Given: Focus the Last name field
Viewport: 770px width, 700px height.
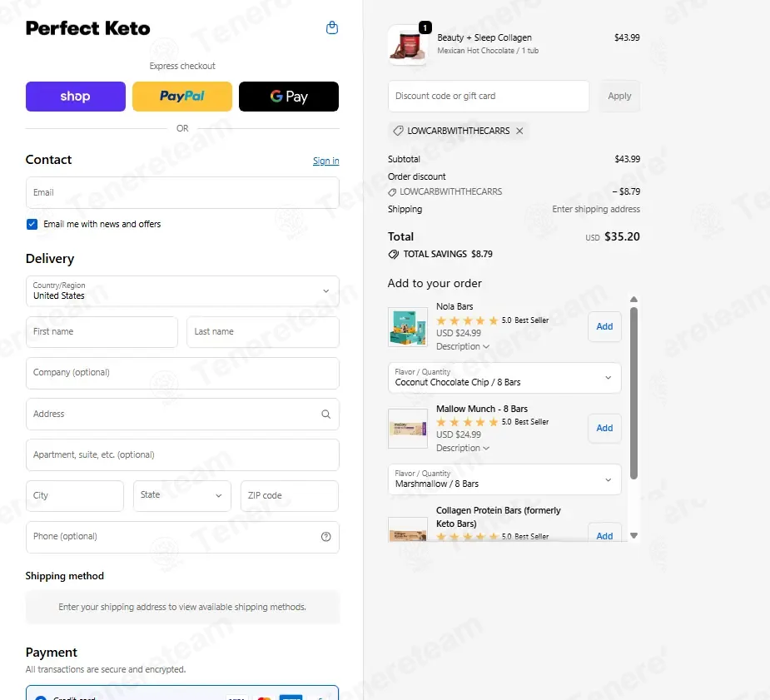Looking at the screenshot, I should (x=263, y=332).
